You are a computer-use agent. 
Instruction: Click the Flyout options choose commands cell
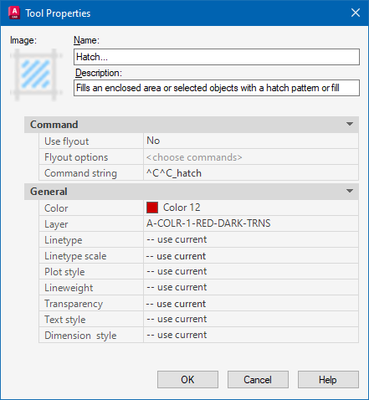[251, 157]
